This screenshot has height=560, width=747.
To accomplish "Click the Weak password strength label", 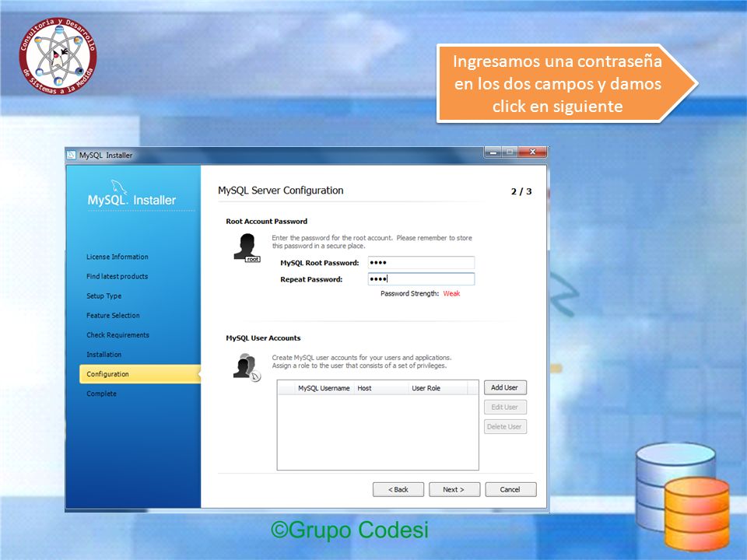I will [x=451, y=293].
